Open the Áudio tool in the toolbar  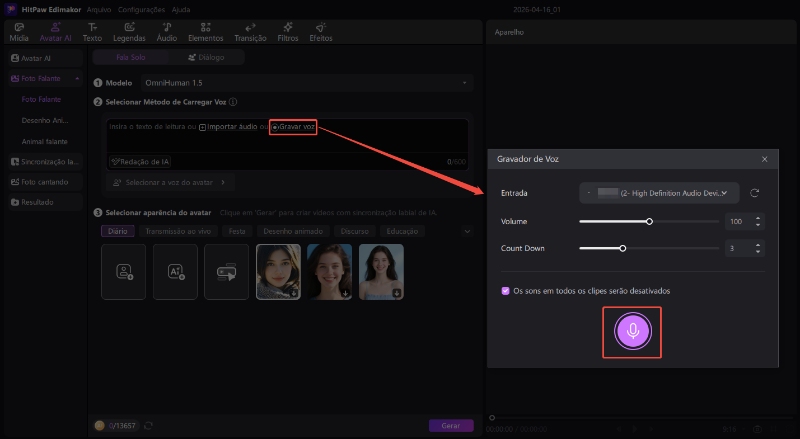coord(165,32)
